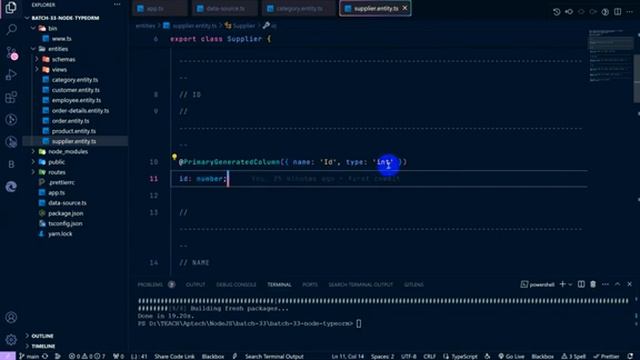
Task: Click the lightbulb code action icon
Action: click(x=174, y=157)
